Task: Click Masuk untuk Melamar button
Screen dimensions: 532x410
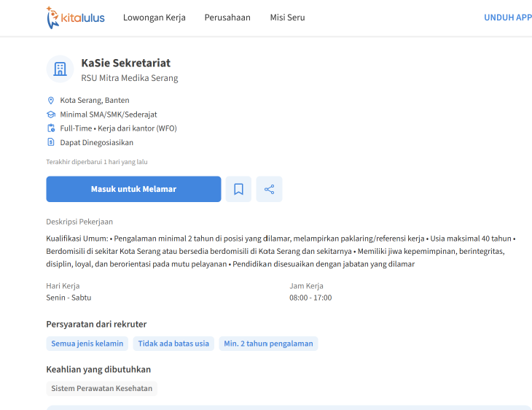Action: tap(133, 189)
